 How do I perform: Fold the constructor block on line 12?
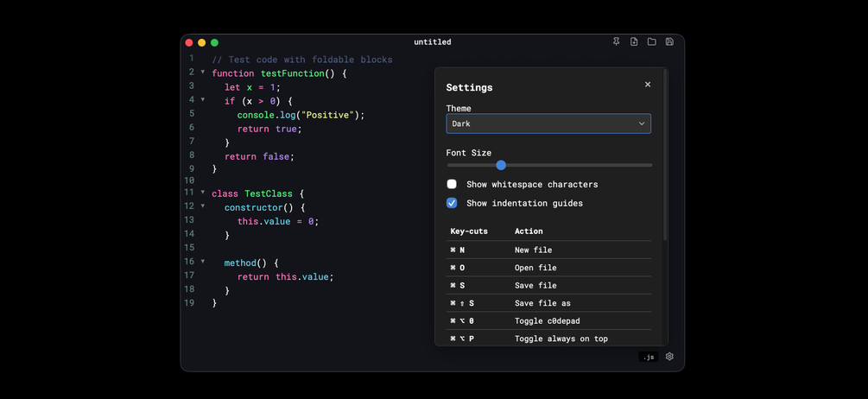tap(203, 206)
